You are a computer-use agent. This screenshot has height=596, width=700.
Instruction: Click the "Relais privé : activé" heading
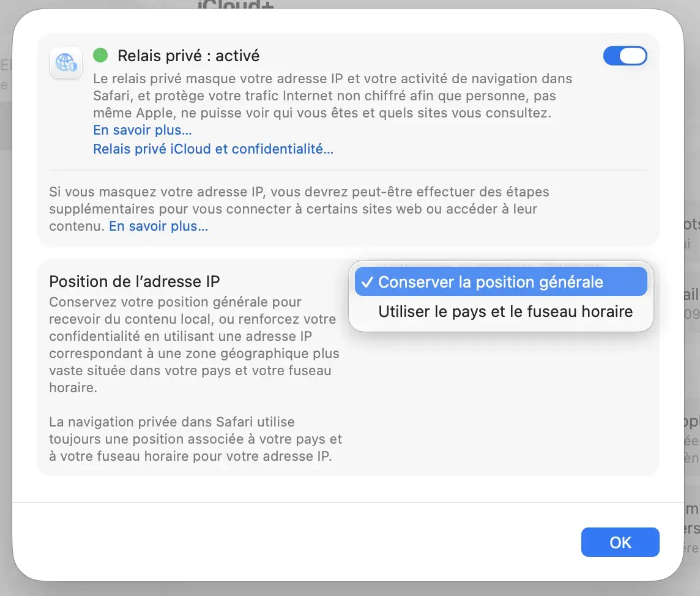tap(188, 56)
